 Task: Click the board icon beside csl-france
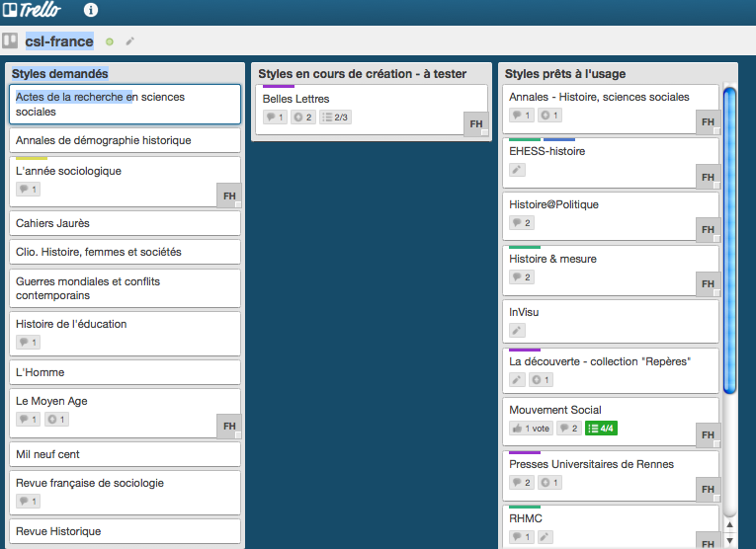tap(10, 40)
